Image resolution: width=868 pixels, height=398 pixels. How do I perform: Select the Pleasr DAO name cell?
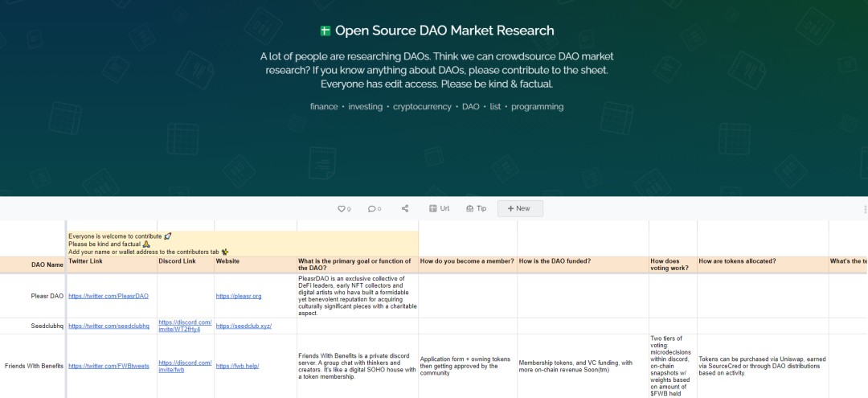(x=33, y=296)
